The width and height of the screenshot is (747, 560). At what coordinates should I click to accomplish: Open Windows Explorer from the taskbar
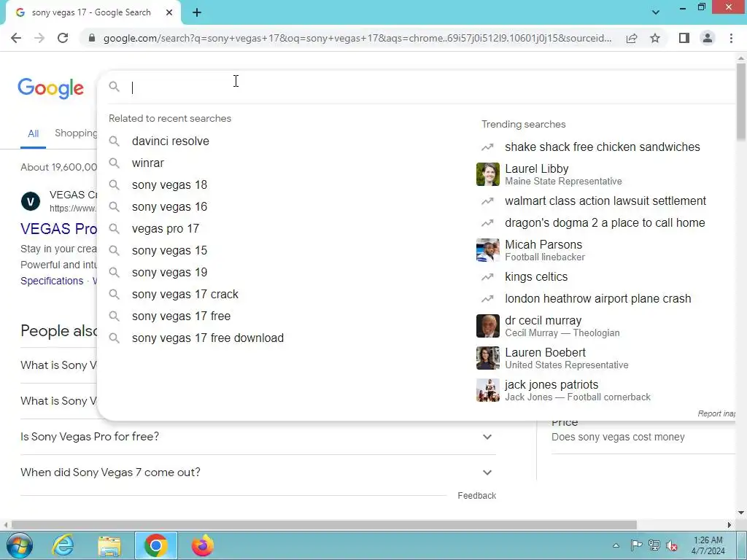(x=109, y=545)
